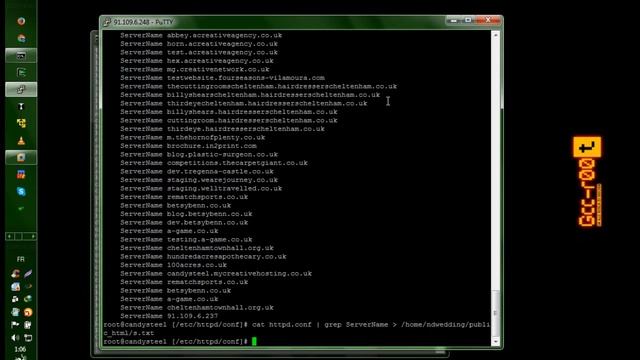The height and width of the screenshot is (360, 640).
Task: Click cuttingroom.hairdresserscheltenham.co.uk line
Action: click(229, 120)
